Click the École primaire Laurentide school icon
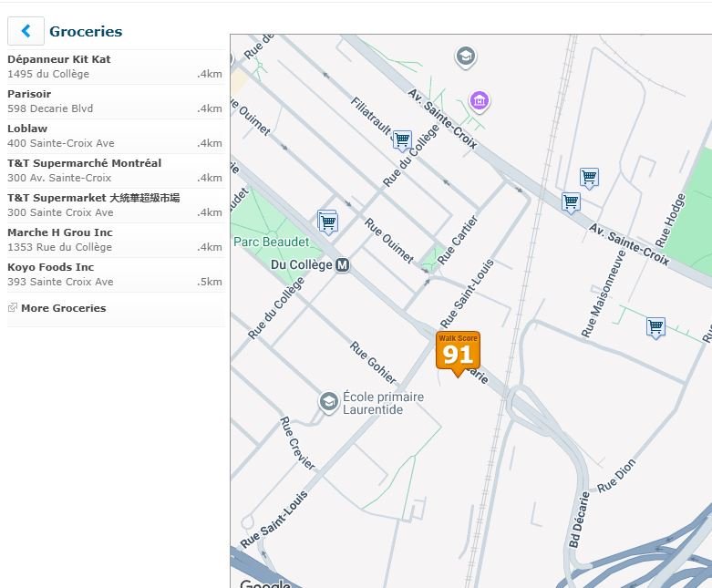712x588 pixels. (x=328, y=402)
